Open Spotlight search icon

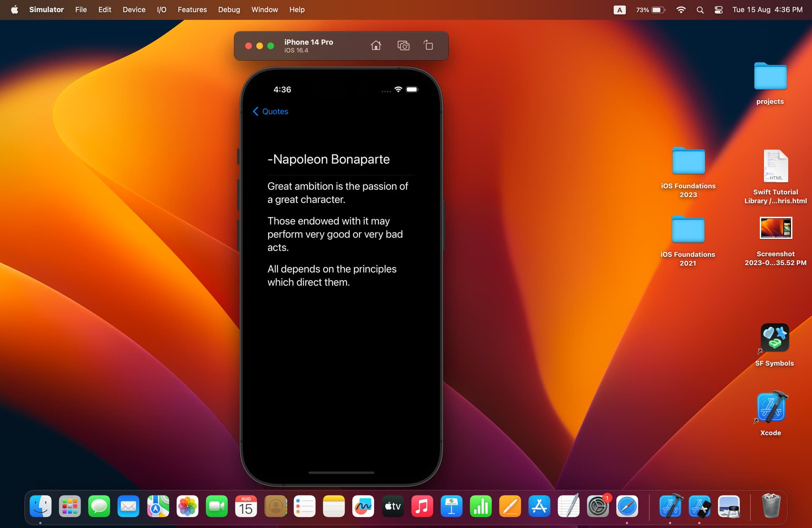700,10
